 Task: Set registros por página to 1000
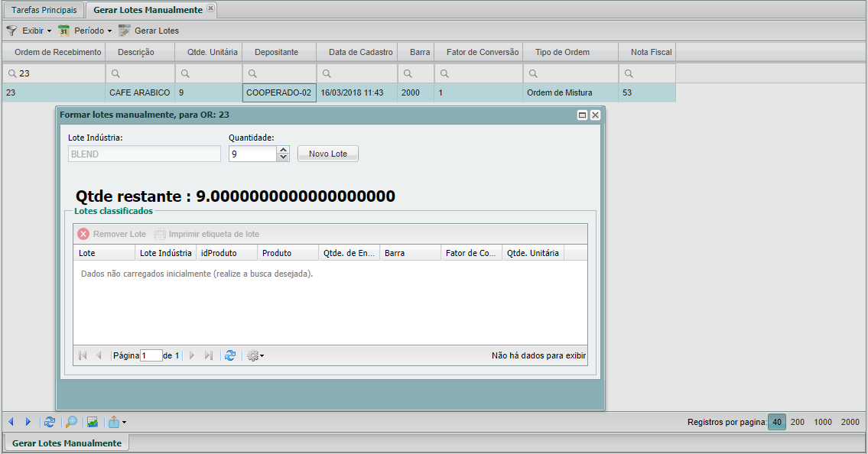[x=823, y=422]
